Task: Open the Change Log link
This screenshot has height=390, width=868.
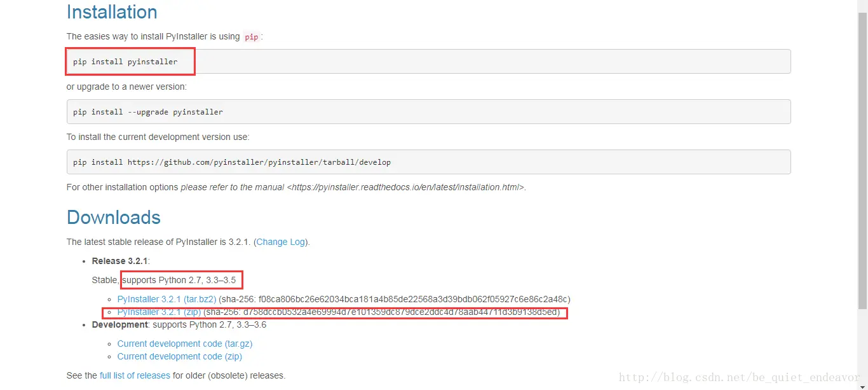Action: click(281, 242)
